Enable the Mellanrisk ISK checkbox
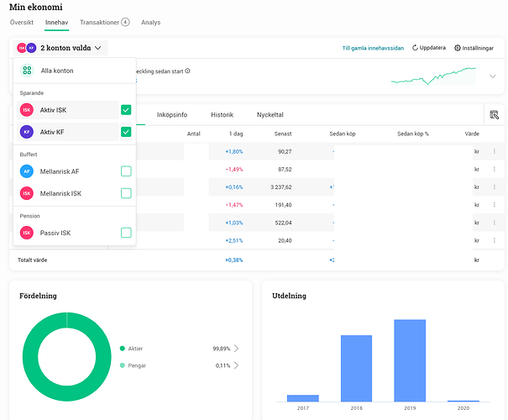 click(126, 193)
